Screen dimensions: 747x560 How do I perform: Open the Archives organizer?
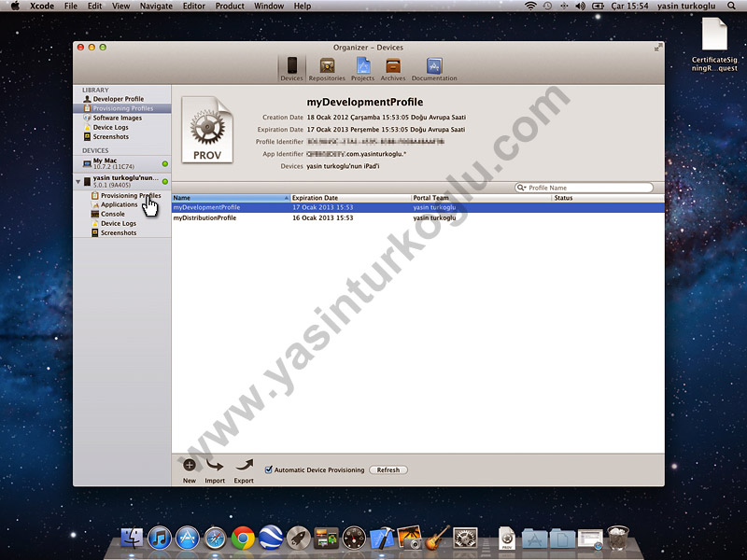click(x=393, y=68)
